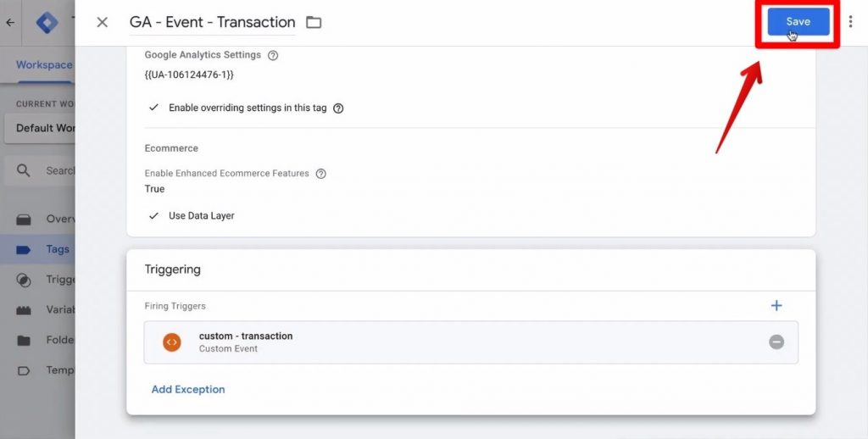Click the search icon in the sidebar
This screenshot has width=868, height=439.
tap(24, 170)
